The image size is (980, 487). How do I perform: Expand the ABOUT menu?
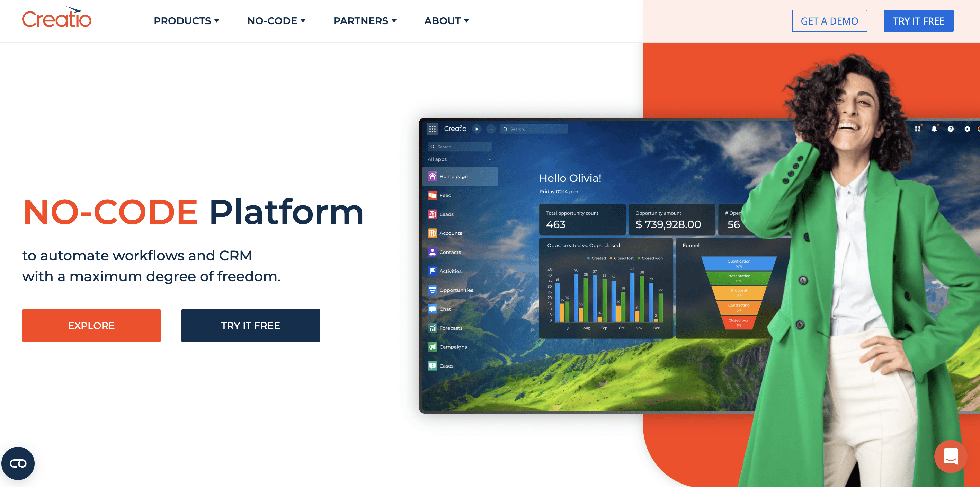pyautogui.click(x=446, y=21)
